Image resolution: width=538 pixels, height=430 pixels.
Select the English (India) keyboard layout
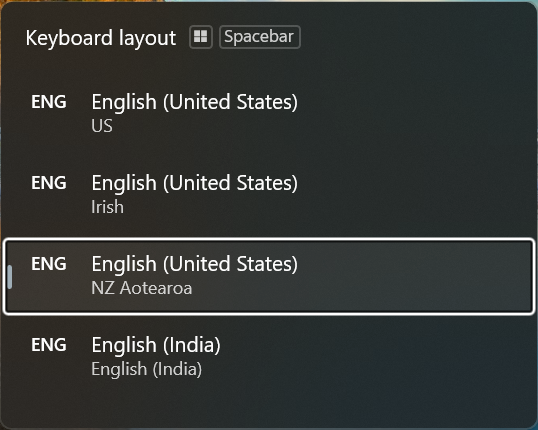click(269, 357)
